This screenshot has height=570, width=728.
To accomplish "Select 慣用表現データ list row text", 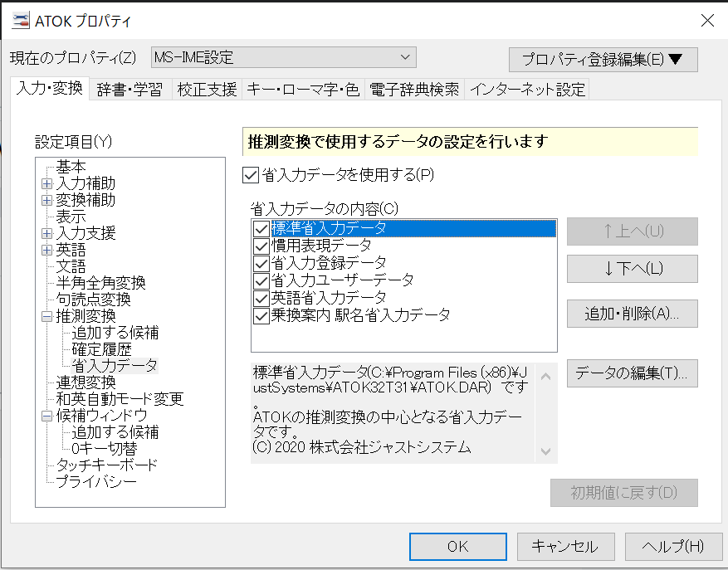I will [321, 246].
